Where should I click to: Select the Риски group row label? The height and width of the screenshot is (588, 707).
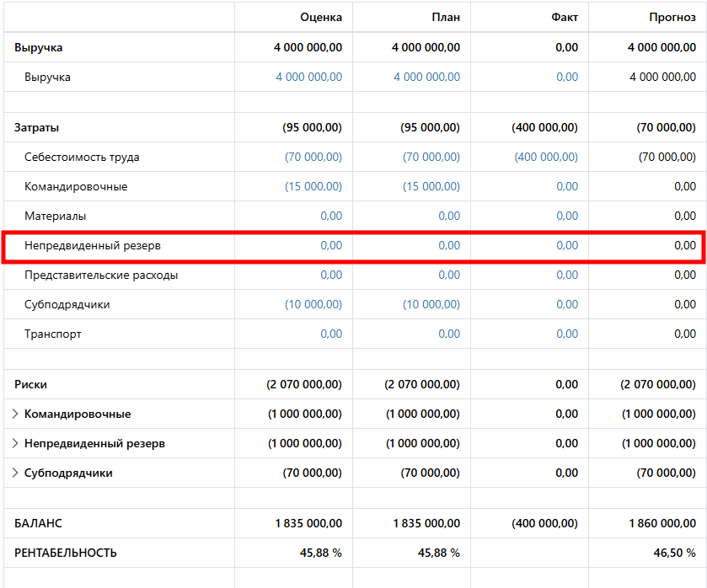coord(30,384)
